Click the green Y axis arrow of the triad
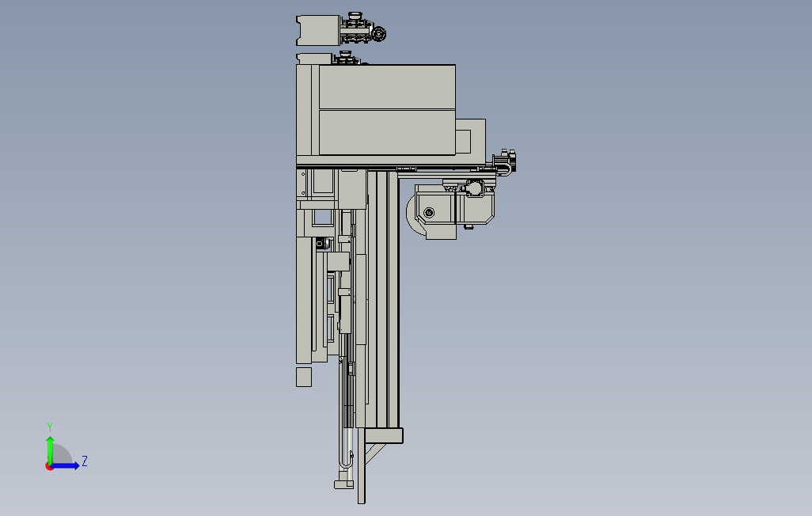The width and height of the screenshot is (812, 516). coord(50,450)
